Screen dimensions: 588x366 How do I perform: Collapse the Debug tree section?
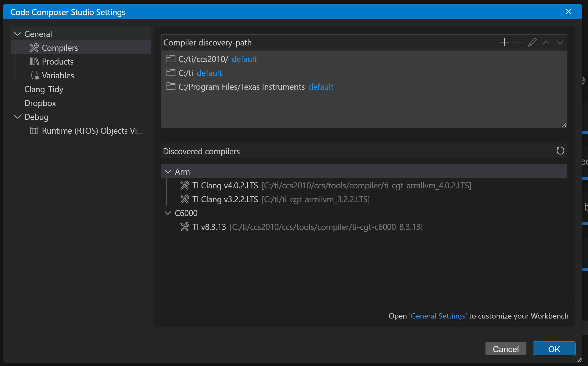coord(18,117)
